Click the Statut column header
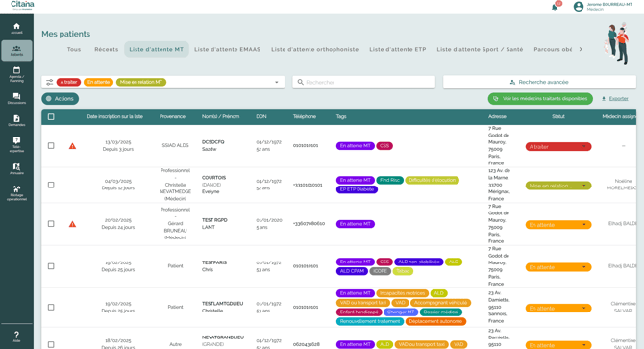This screenshot has width=644, height=349. pos(558,117)
